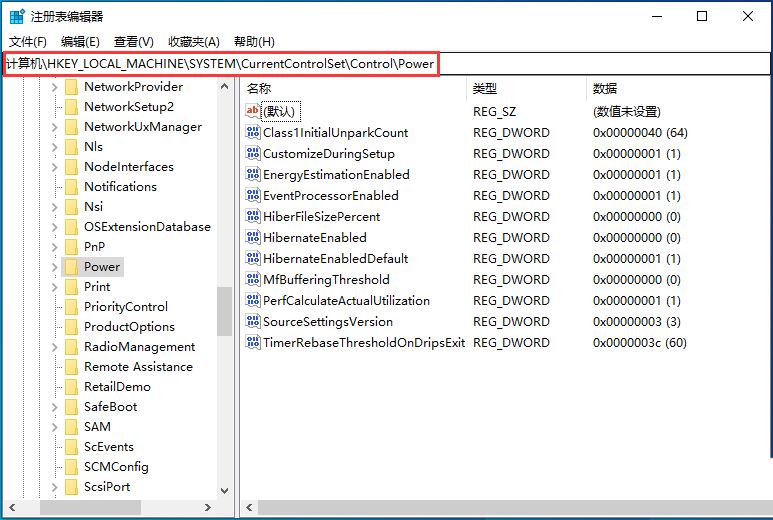
Task: Click the NetworkUxManager folder icon
Action: pyautogui.click(x=71, y=127)
